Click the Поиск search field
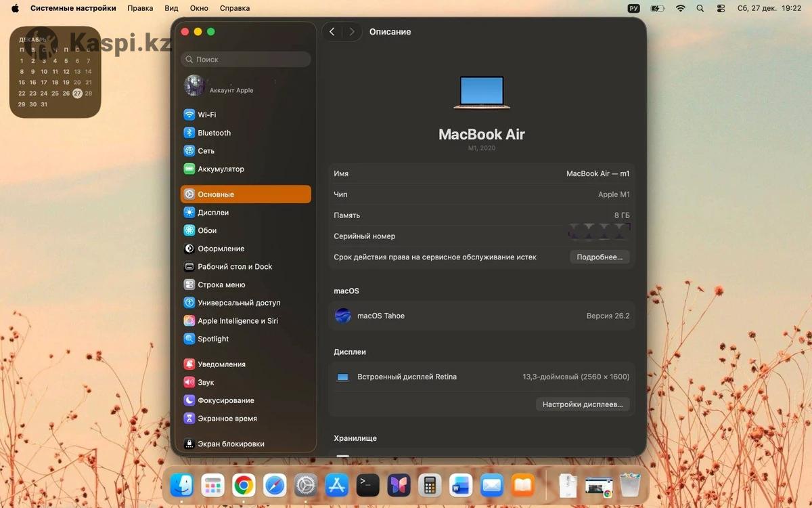This screenshot has height=508, width=812. coord(246,60)
